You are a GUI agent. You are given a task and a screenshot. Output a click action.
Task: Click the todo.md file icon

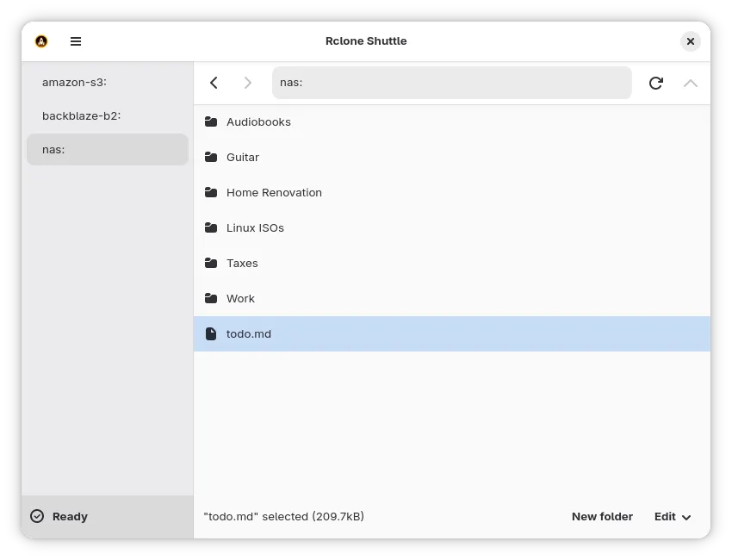point(211,333)
